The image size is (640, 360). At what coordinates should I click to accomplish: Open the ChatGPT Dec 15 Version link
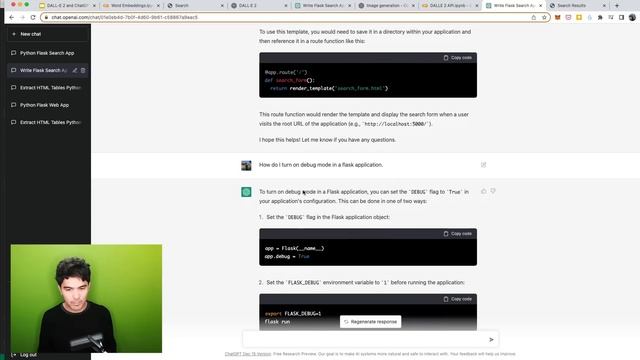coord(248,354)
